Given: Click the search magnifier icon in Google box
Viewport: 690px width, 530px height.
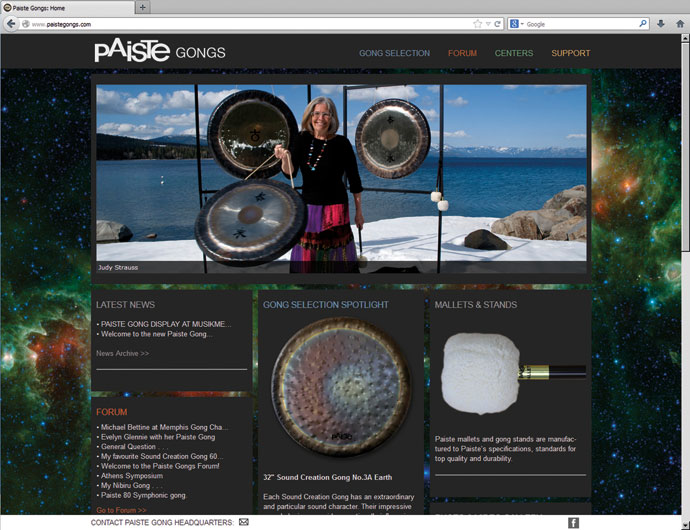Looking at the screenshot, I should pos(644,23).
